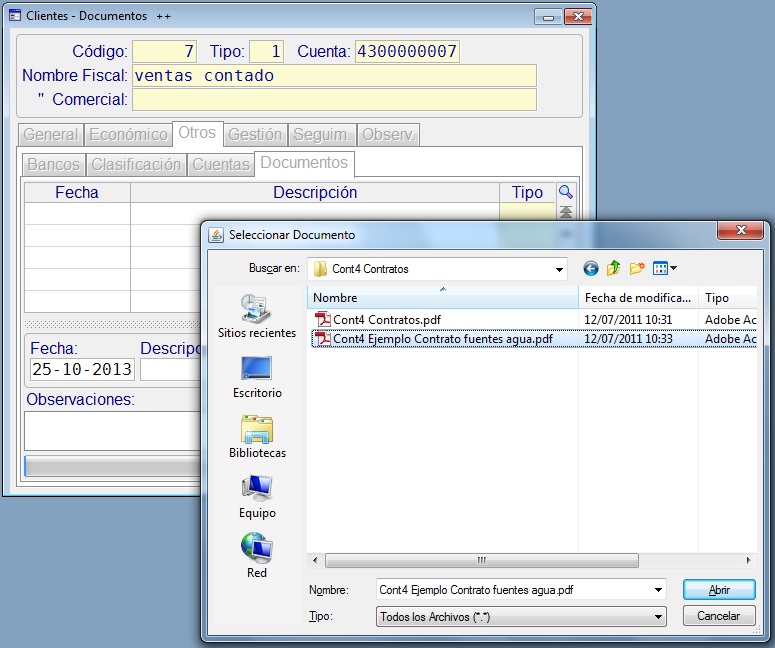Click the magnifier search icon beside Tipo column
The image size is (775, 648).
tap(566, 192)
